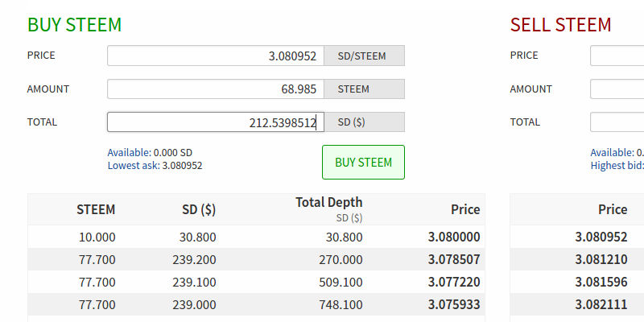
Task: Click the STEEM column header
Action: (96, 209)
